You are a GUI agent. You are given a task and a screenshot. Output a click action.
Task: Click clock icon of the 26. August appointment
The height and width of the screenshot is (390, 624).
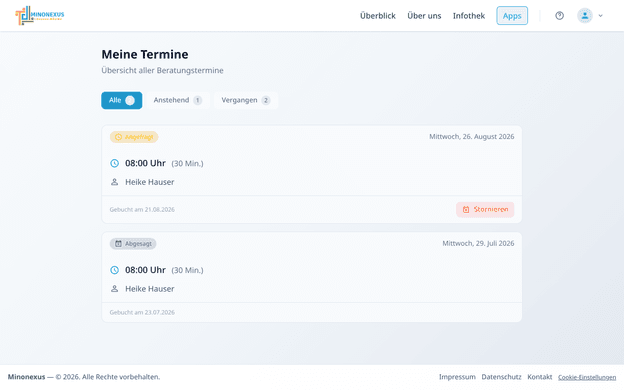(x=115, y=163)
